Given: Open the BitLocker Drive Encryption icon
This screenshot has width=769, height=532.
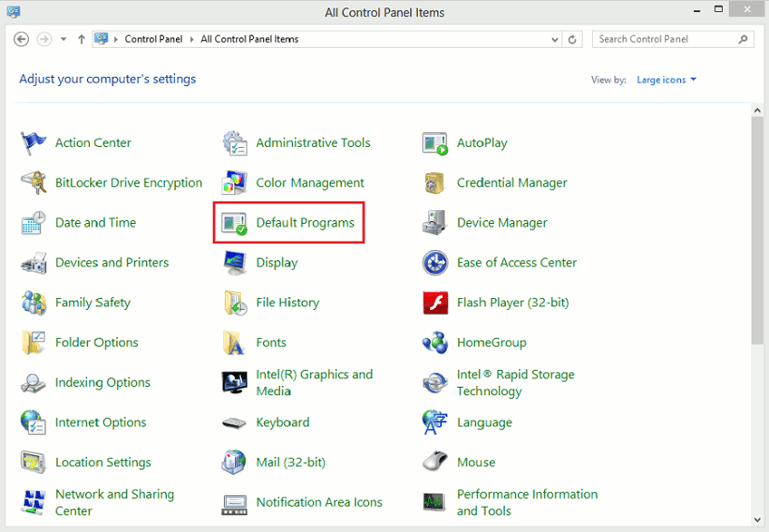Looking at the screenshot, I should (33, 182).
